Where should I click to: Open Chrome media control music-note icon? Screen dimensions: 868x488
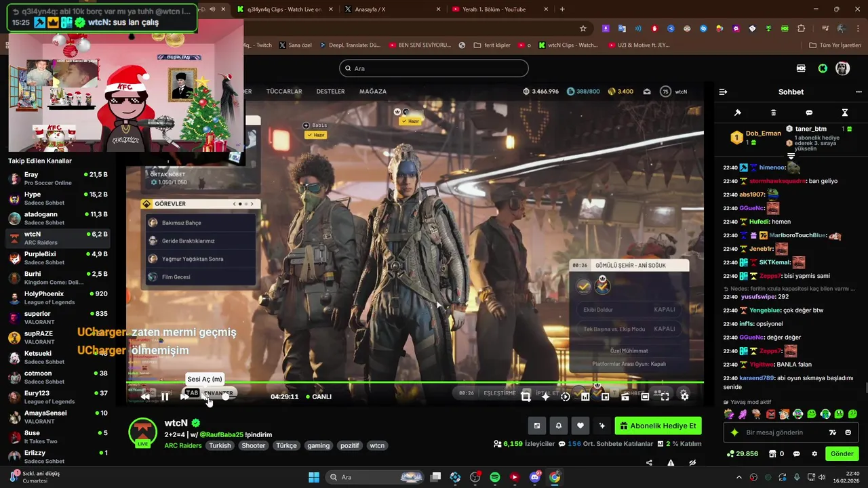tap(825, 28)
